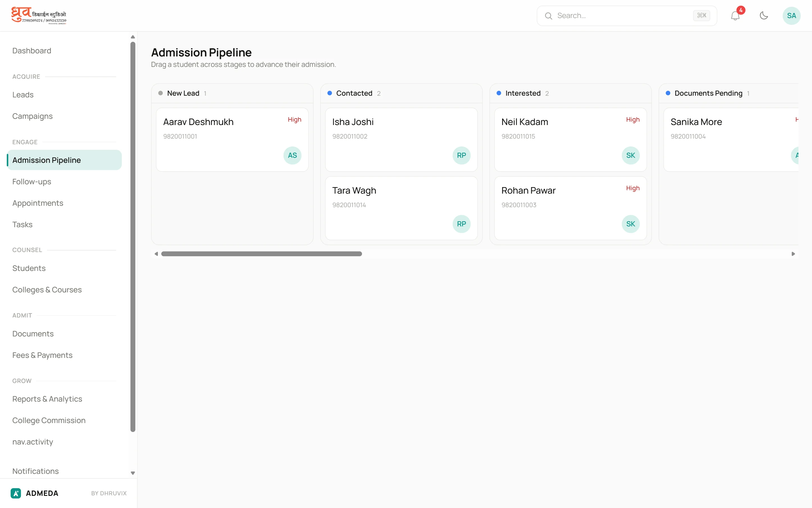Click the RP avatar on Tara Wagh card
This screenshot has height=508, width=812.
pos(461,224)
